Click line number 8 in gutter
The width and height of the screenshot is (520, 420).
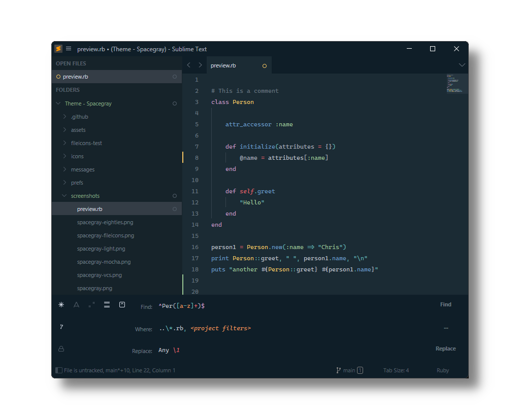click(x=197, y=158)
